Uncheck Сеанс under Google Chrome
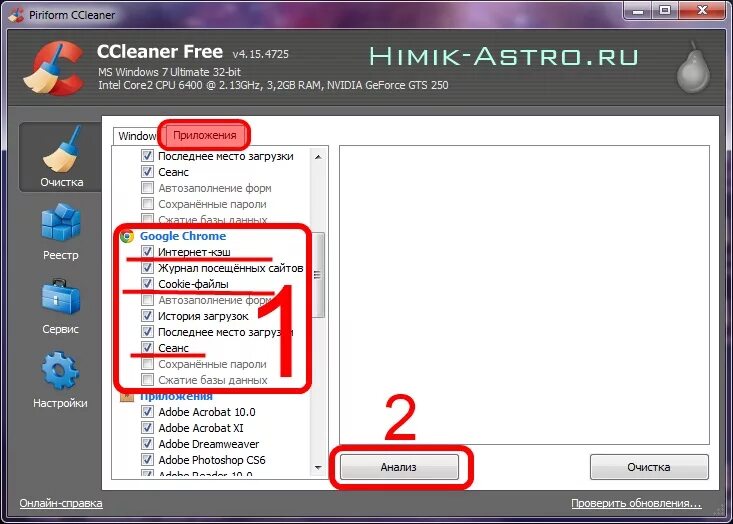 (147, 348)
